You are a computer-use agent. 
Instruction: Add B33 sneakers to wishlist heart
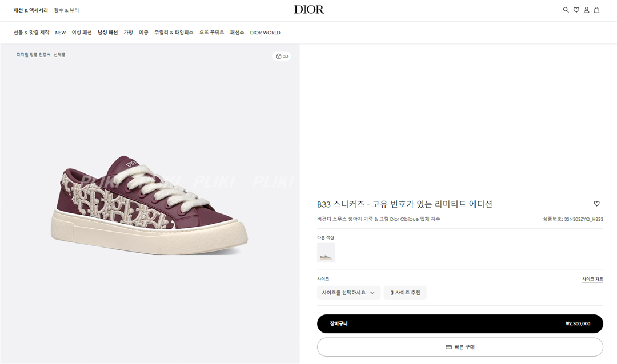[x=596, y=204]
